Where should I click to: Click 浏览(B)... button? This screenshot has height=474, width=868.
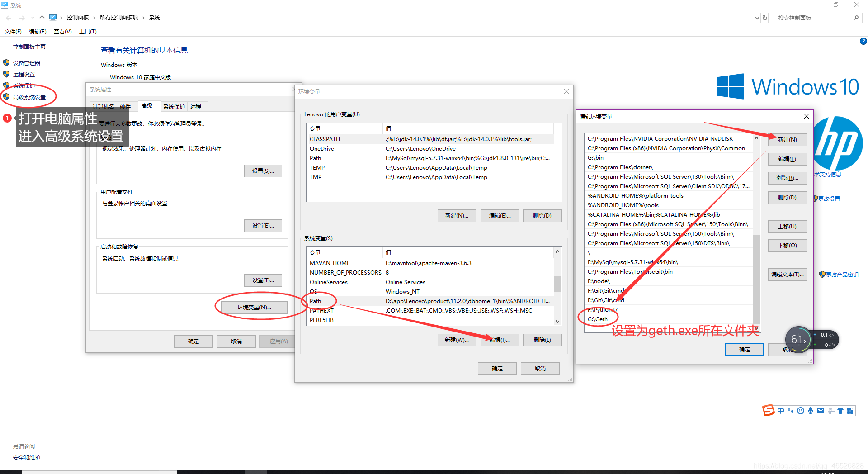[x=787, y=178]
